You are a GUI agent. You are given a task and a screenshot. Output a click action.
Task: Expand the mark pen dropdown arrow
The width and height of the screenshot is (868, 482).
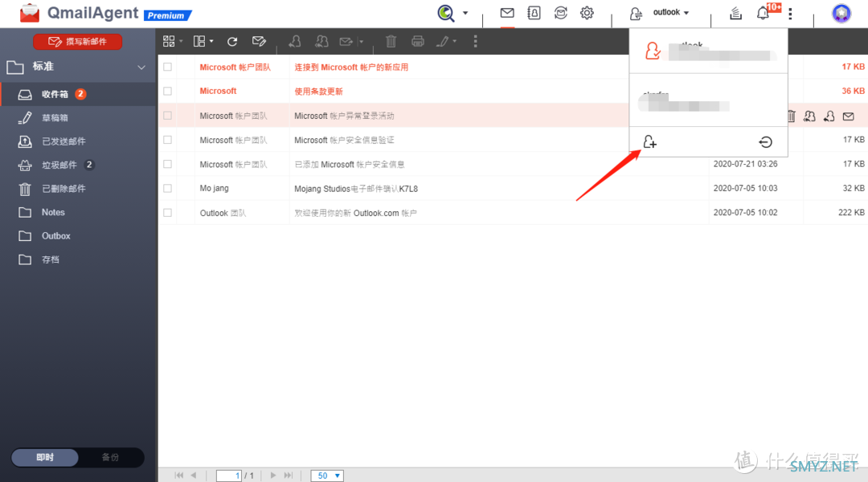[x=454, y=42]
